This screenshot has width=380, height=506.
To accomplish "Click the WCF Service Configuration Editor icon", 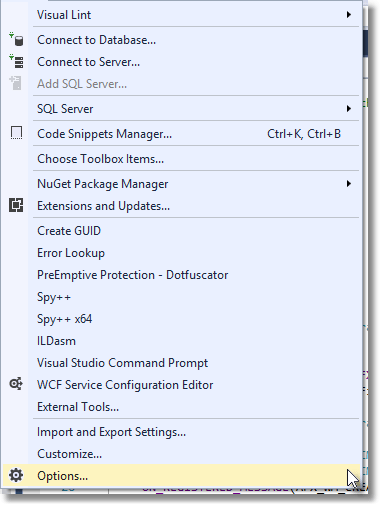I will click(x=16, y=384).
